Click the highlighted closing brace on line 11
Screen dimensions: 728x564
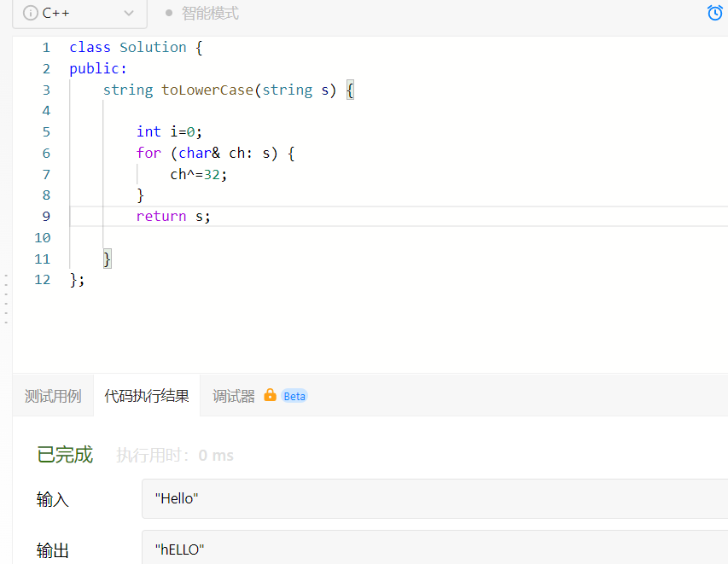108,259
